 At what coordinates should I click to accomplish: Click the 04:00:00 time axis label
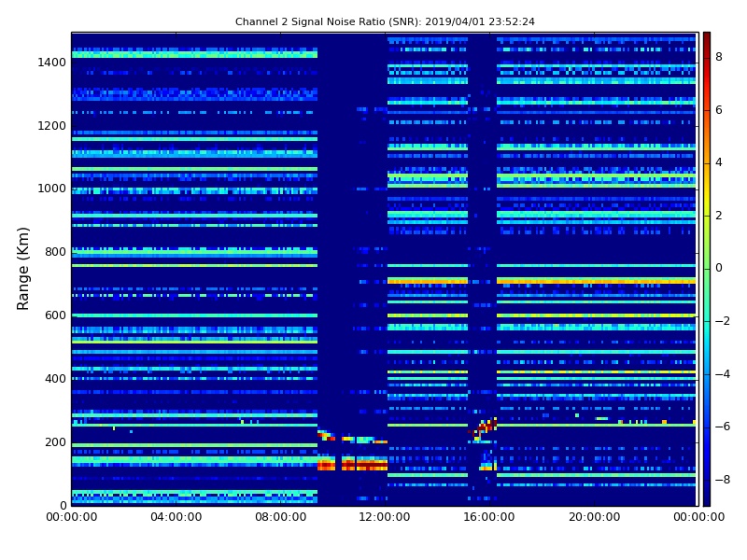click(176, 517)
